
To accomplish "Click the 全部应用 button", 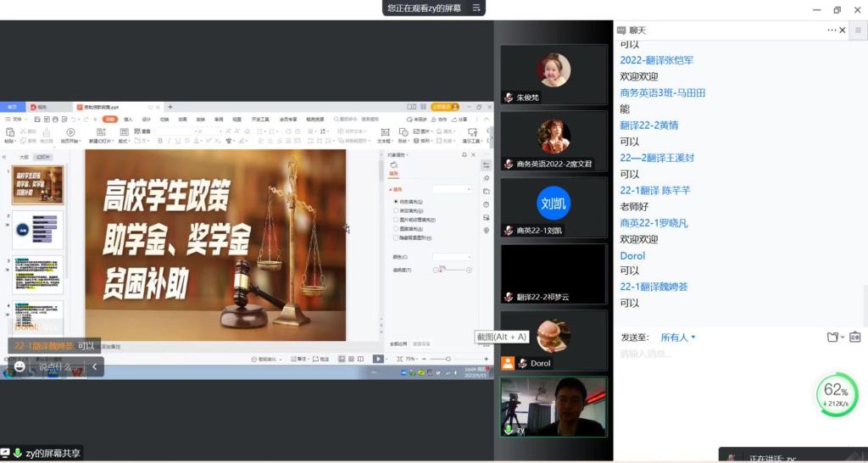I will pyautogui.click(x=398, y=343).
